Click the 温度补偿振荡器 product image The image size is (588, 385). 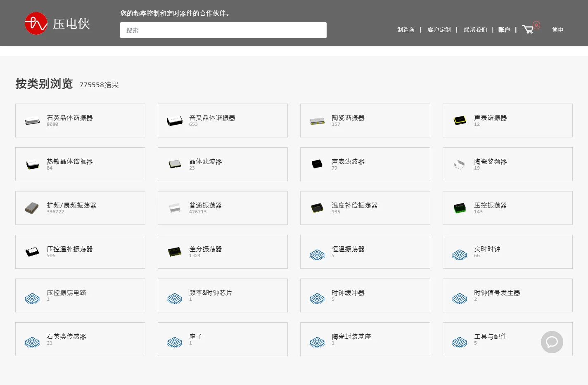317,208
